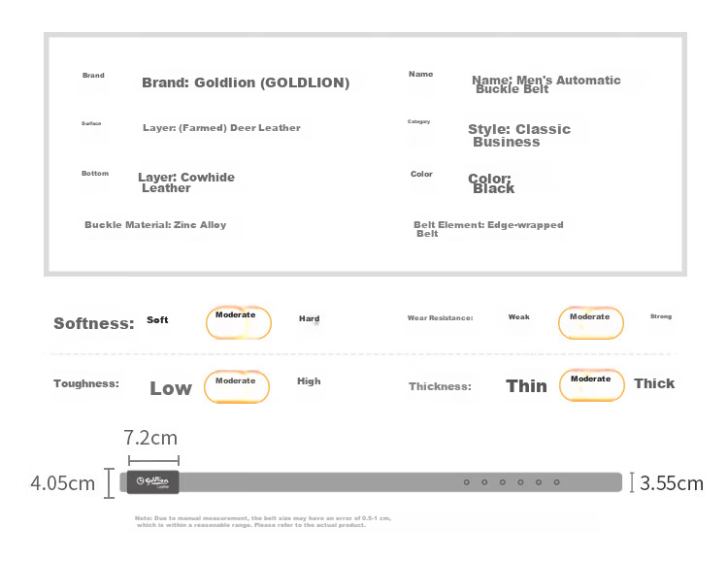The image size is (728, 561).
Task: Click 'Buckle Material: Zinc Alloy' text
Action: tap(155, 225)
